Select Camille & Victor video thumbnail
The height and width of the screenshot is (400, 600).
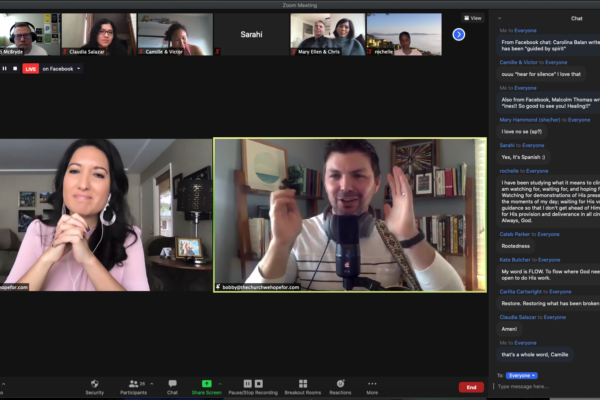175,34
